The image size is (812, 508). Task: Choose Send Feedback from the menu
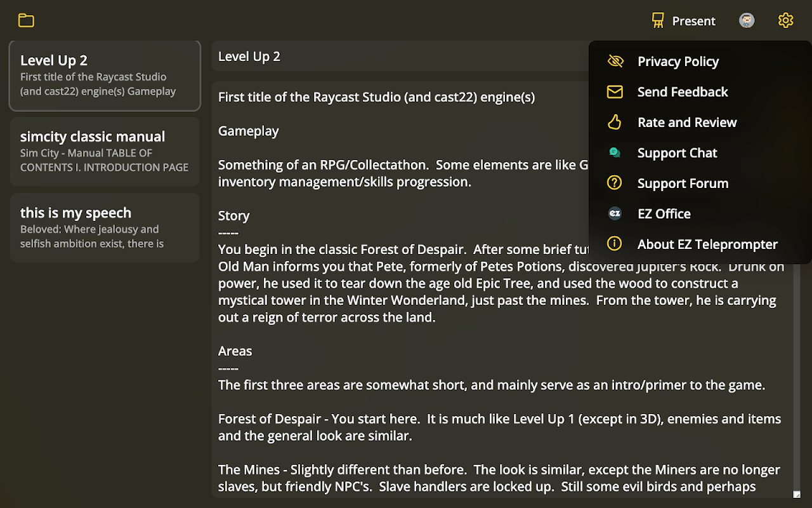pos(683,92)
